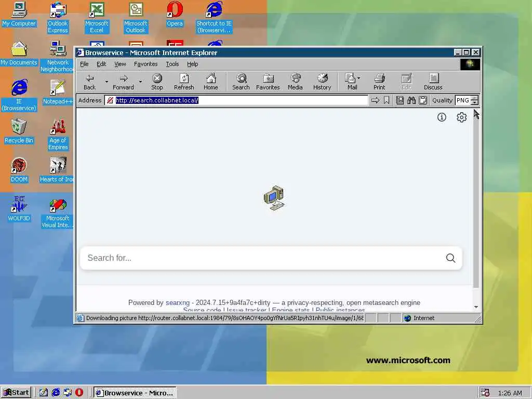This screenshot has width=532, height=399.
Task: Click the Quick Launch Outlook Express icon
Action: click(x=68, y=393)
